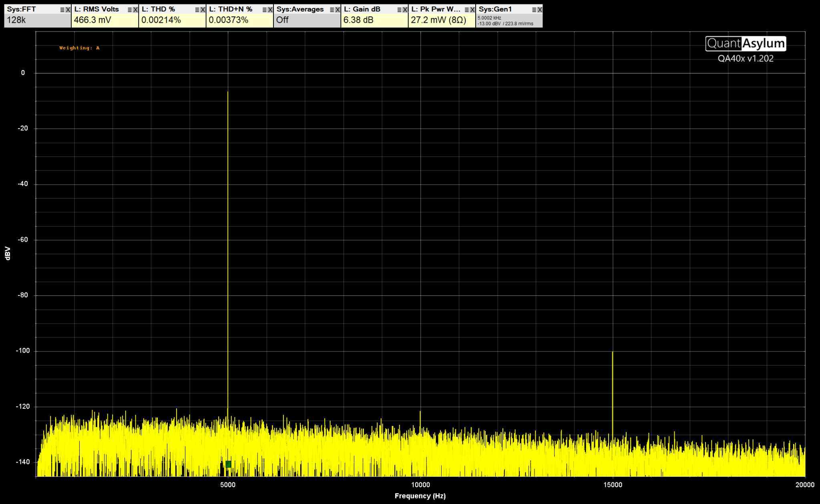This screenshot has height=504, width=820.
Task: Click the 15000 frequency axis label
Action: (x=613, y=485)
